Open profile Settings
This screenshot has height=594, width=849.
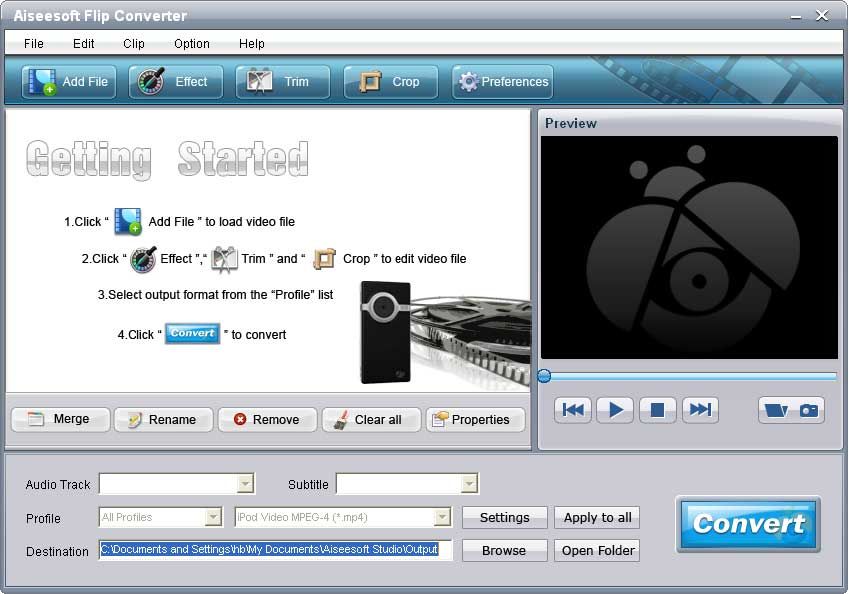coord(505,518)
